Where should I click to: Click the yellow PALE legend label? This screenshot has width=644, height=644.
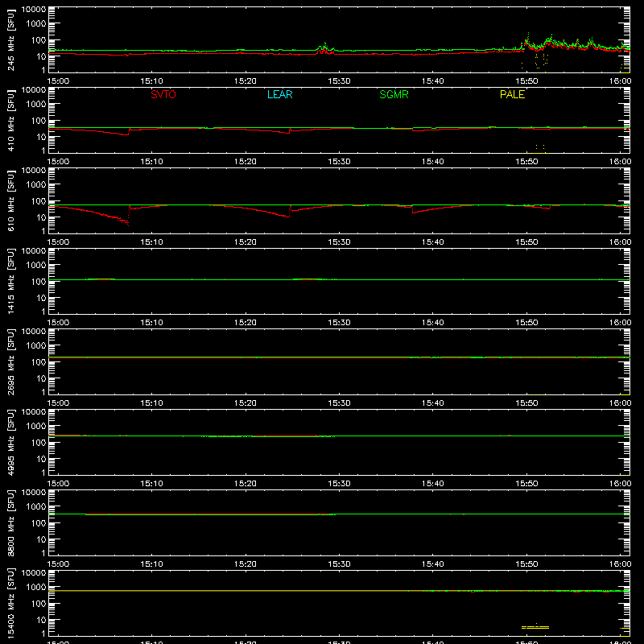[512, 94]
